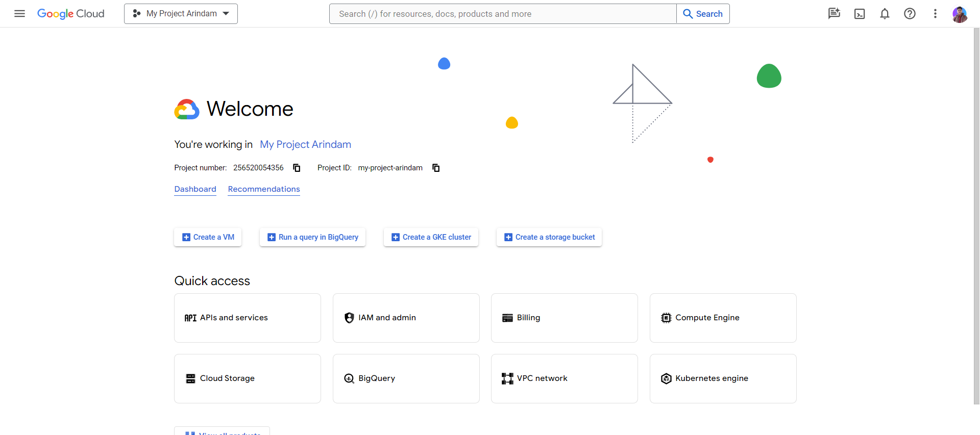Open the help question-mark menu
The image size is (980, 435).
coord(910,14)
